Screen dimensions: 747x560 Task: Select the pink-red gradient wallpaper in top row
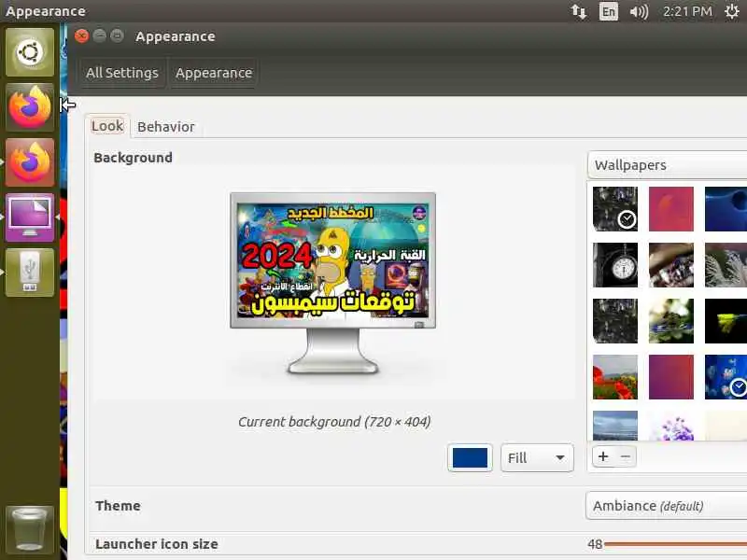pyautogui.click(x=671, y=209)
